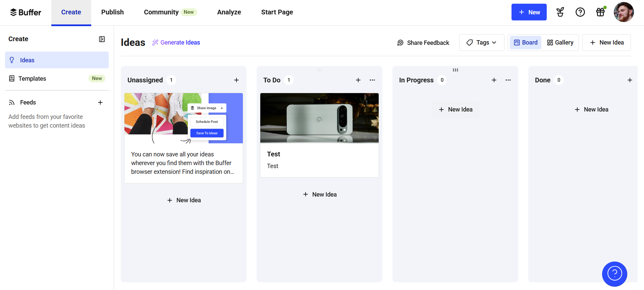
Task: Grab the In Progress column drag handle
Action: (455, 70)
